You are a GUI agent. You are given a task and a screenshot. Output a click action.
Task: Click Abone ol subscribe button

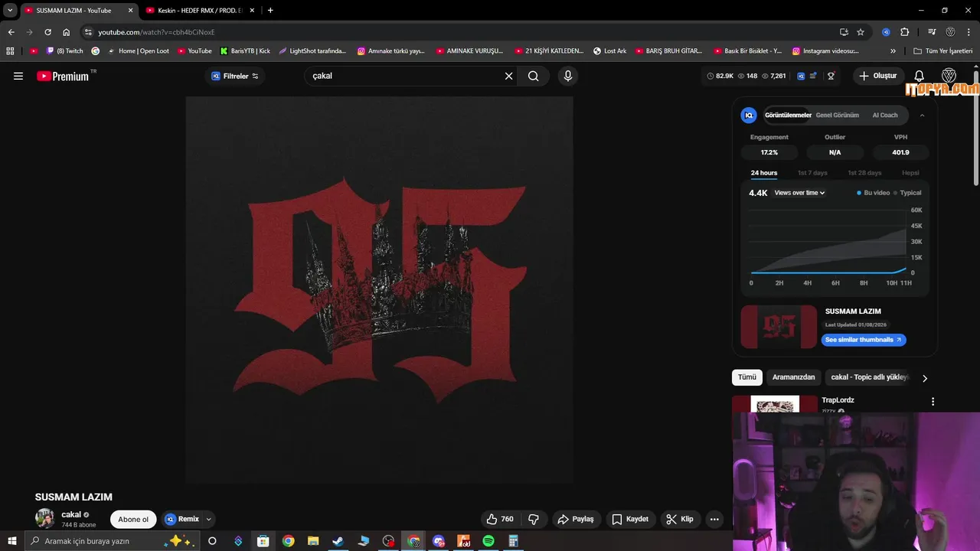coord(133,519)
